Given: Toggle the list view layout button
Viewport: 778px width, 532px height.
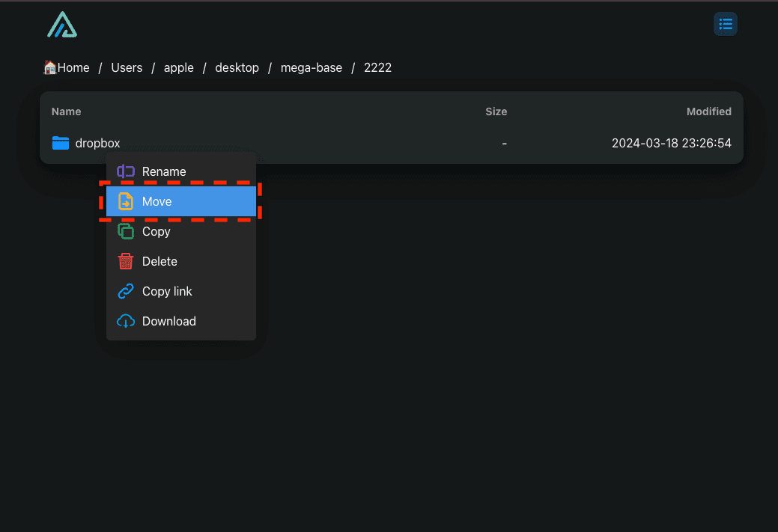Looking at the screenshot, I should 725,24.
